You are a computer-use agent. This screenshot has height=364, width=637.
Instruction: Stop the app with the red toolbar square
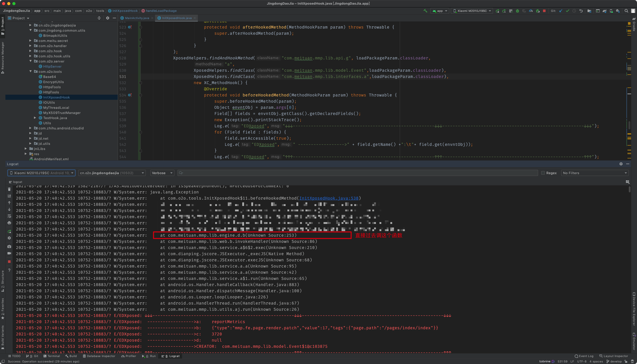tap(544, 11)
